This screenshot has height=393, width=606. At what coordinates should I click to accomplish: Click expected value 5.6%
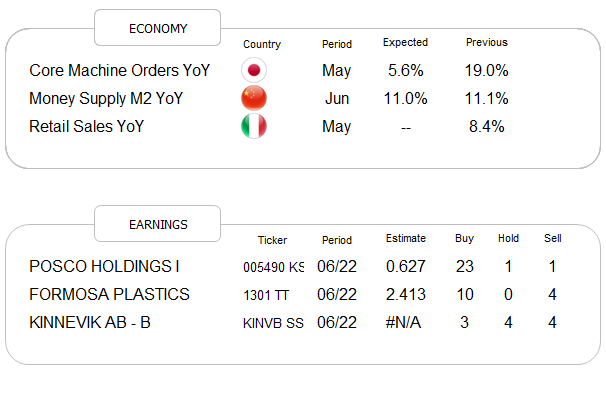405,70
